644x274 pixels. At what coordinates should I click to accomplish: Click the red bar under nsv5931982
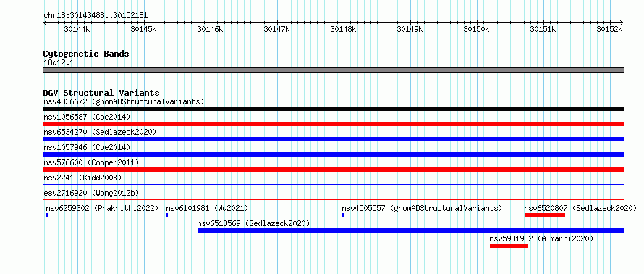click(x=509, y=246)
